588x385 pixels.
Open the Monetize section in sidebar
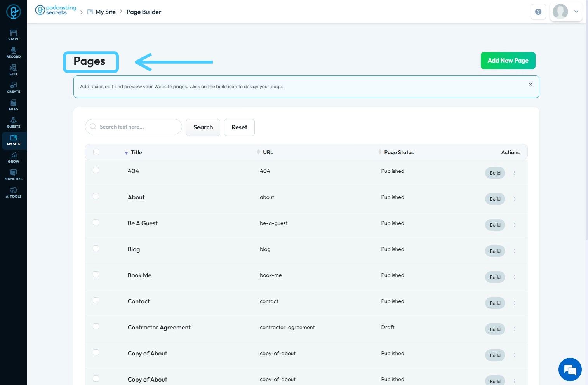tap(14, 175)
